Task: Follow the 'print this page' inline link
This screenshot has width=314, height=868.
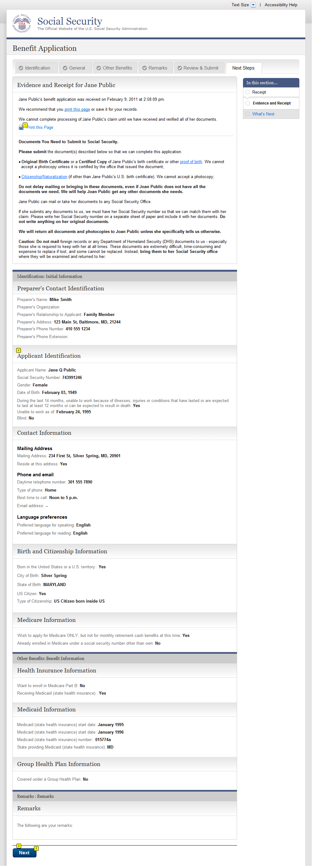Action: tap(77, 109)
